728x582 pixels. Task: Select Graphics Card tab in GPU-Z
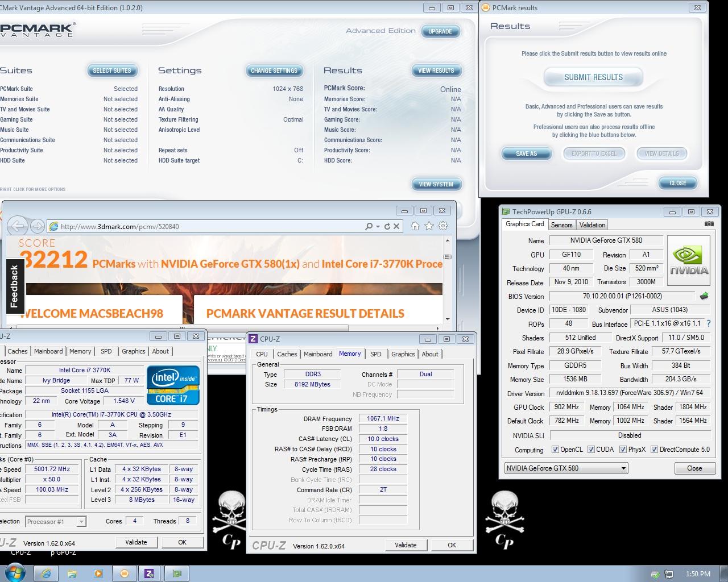tap(525, 224)
